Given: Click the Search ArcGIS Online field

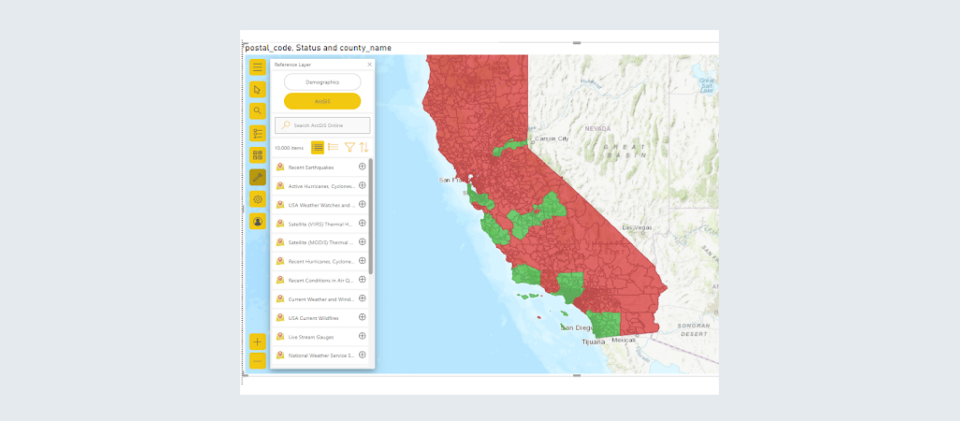Looking at the screenshot, I should coord(322,125).
